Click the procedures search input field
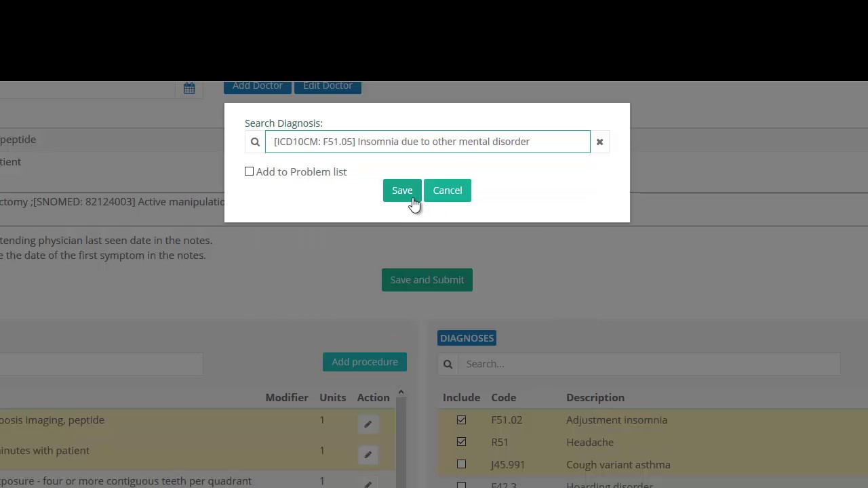 click(101, 364)
